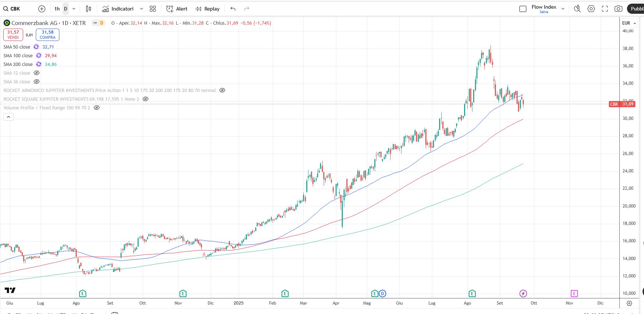
Task: Click earnings E marker near May
Action: [x=375, y=293]
